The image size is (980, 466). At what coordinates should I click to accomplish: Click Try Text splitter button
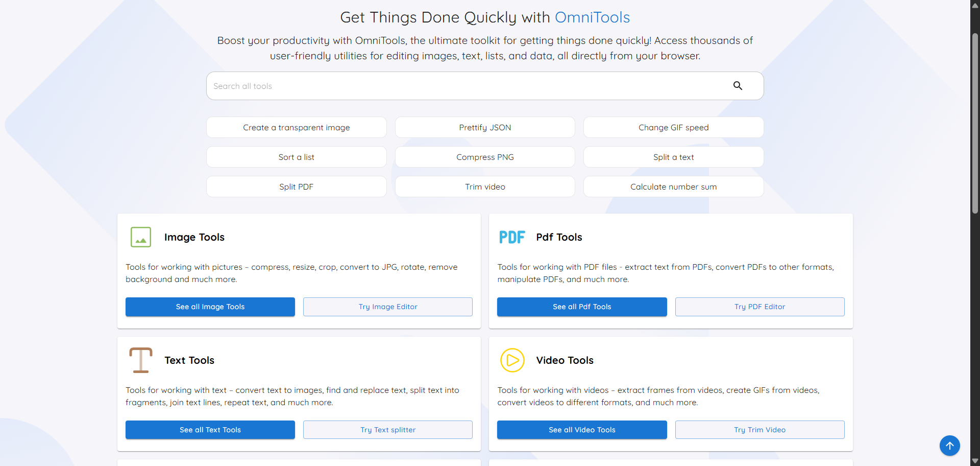point(388,430)
